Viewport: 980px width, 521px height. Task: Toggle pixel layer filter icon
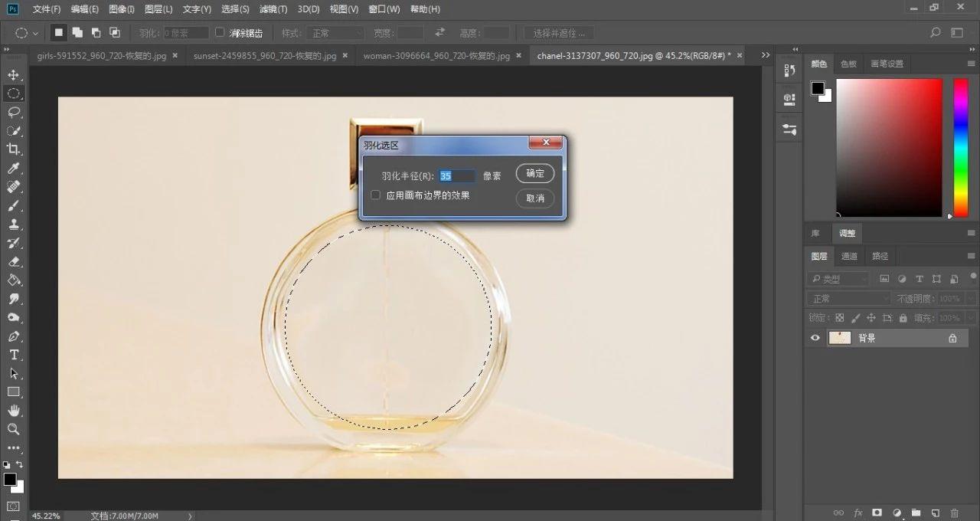884,279
